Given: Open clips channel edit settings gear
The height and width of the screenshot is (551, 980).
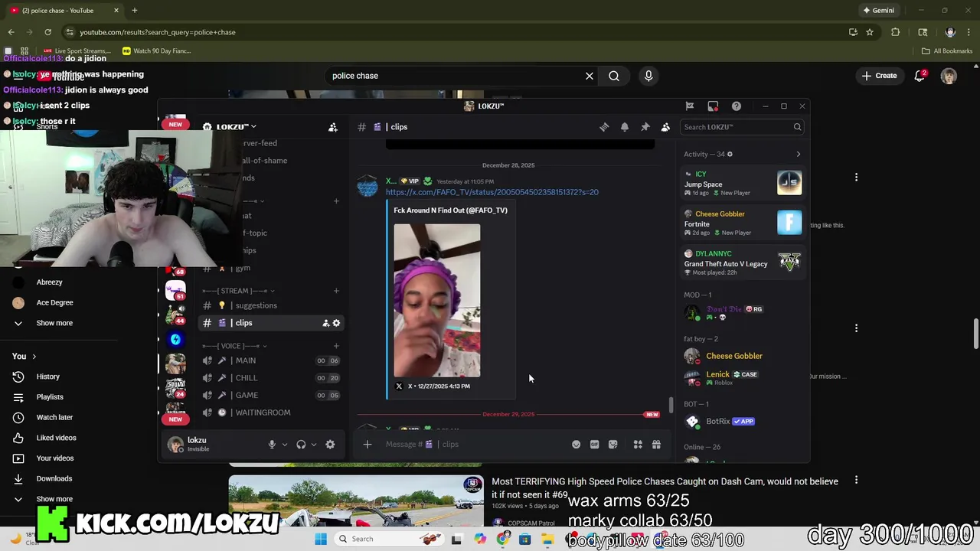Looking at the screenshot, I should 336,323.
